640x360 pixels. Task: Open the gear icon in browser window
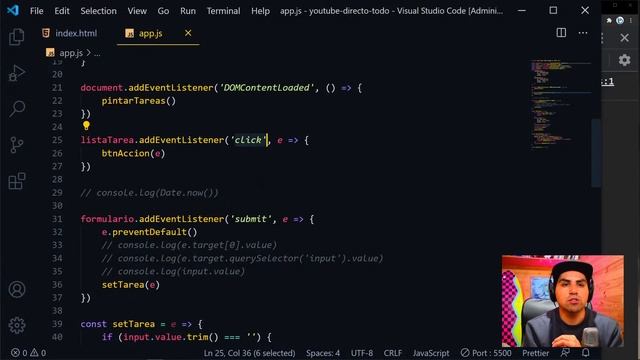(624, 60)
